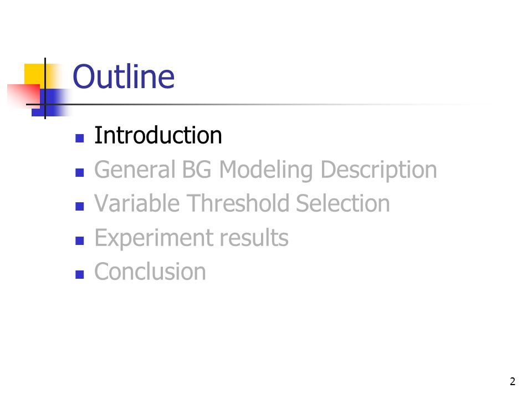Click the horizontal divider line under title
The height and width of the screenshot is (399, 532).
coord(258,105)
